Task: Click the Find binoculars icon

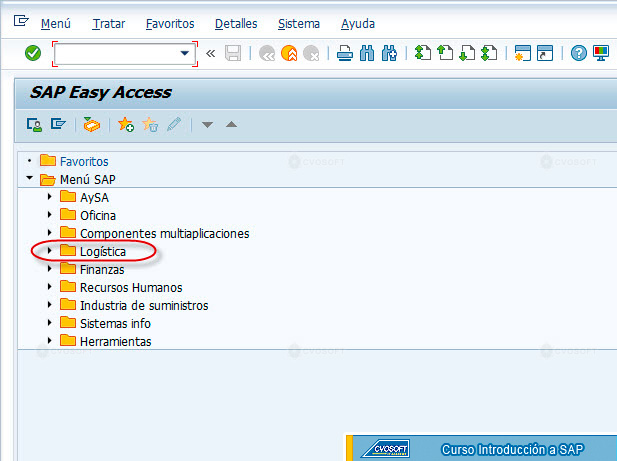Action: 367,53
